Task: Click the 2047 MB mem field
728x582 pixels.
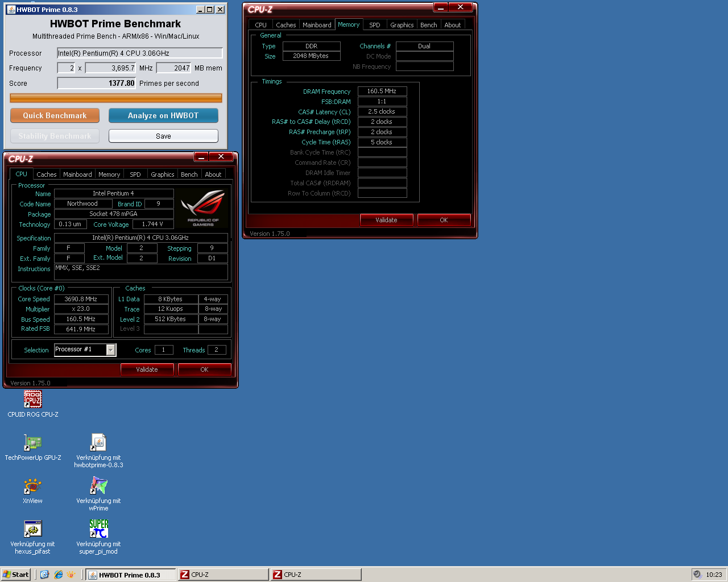Action: [173, 68]
